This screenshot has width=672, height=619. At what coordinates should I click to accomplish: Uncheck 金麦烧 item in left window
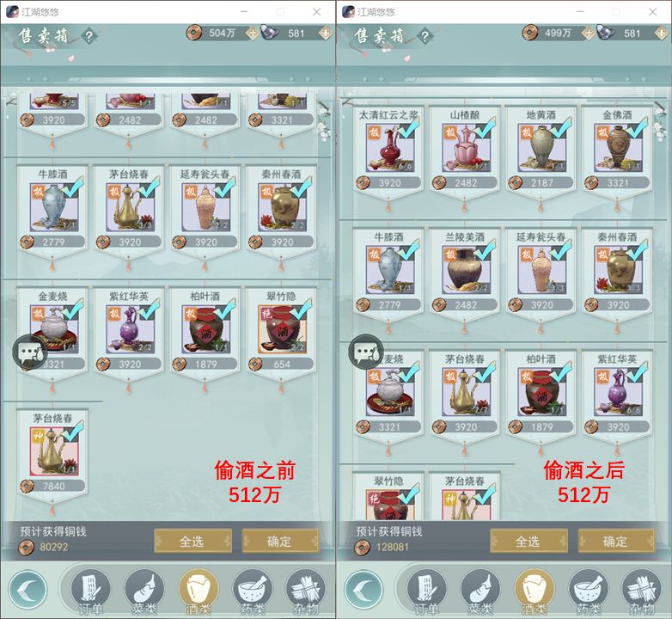click(x=53, y=329)
